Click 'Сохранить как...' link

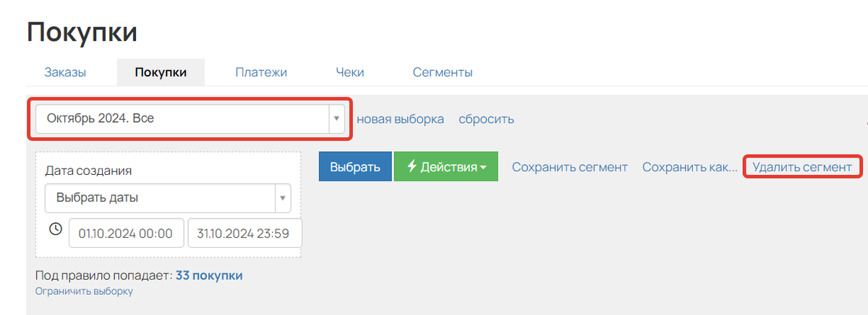point(690,167)
